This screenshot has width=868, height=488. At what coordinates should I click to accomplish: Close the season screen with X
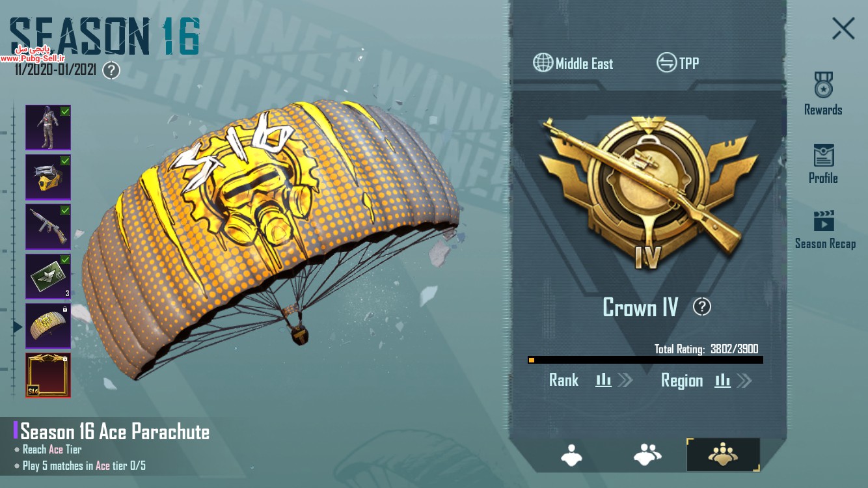[x=843, y=29]
